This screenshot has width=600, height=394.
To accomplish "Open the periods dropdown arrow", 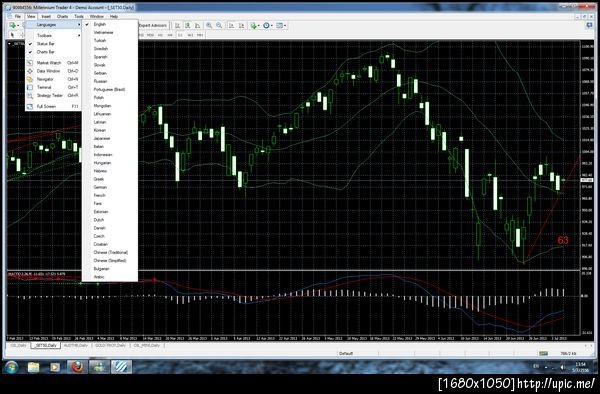I will pos(272,26).
